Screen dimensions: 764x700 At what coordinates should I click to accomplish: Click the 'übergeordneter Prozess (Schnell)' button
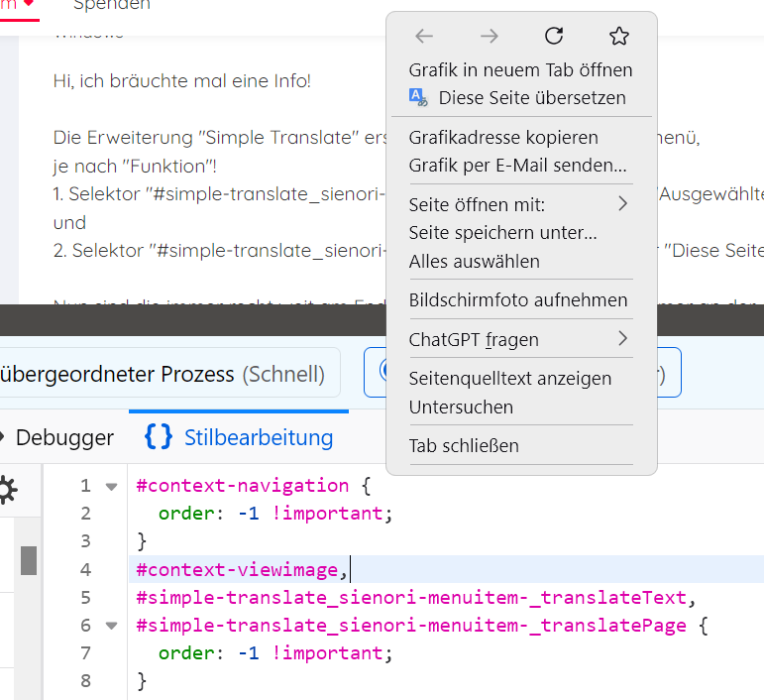[x=164, y=374]
